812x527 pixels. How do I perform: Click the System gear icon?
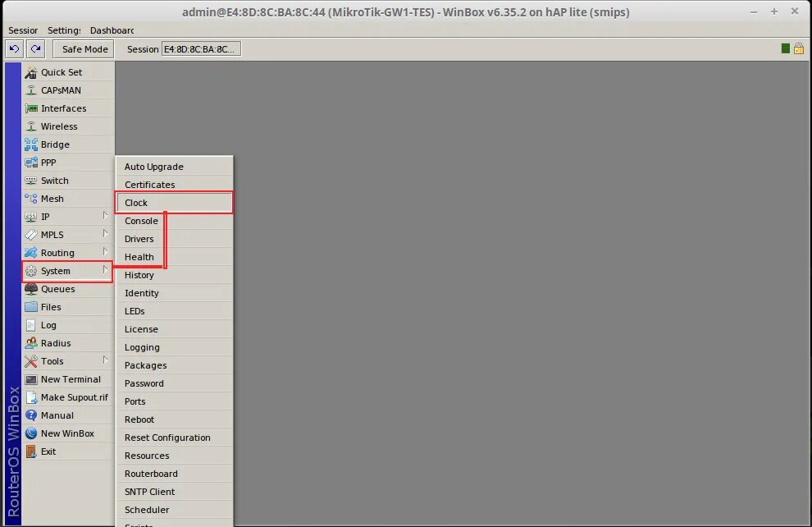point(31,271)
